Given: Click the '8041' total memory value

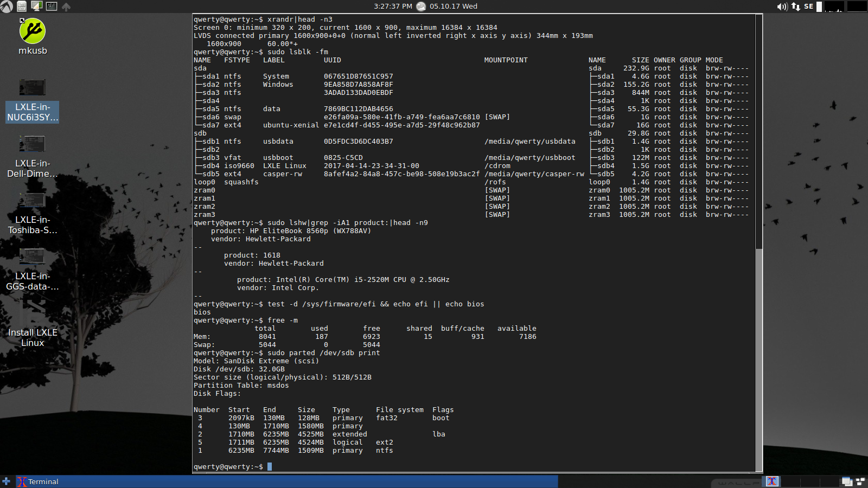Looking at the screenshot, I should [267, 337].
